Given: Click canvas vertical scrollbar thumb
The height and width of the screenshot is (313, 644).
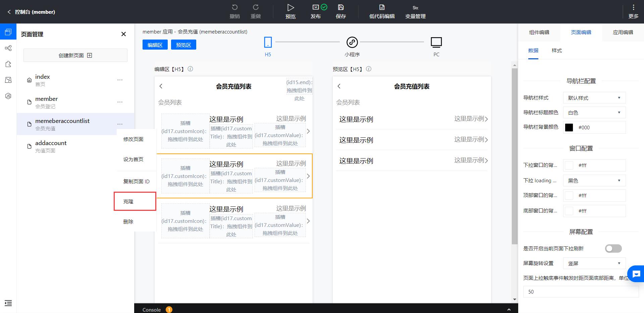Looking at the screenshot, I should tap(515, 156).
